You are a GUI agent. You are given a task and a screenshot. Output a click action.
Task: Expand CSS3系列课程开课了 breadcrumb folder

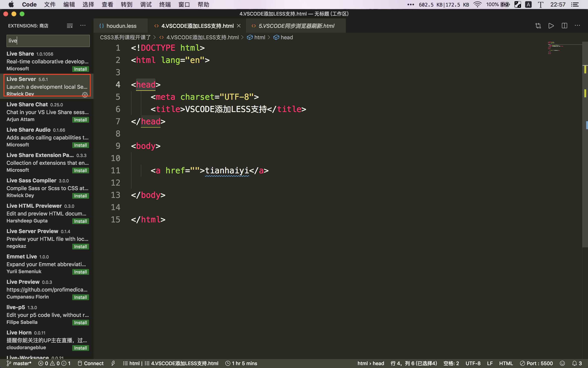click(x=125, y=37)
